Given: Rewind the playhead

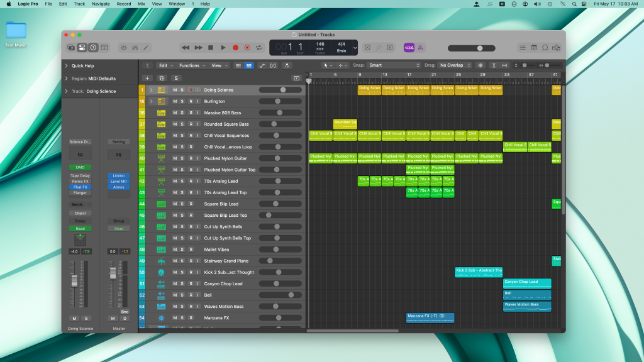Looking at the screenshot, I should coord(186,48).
